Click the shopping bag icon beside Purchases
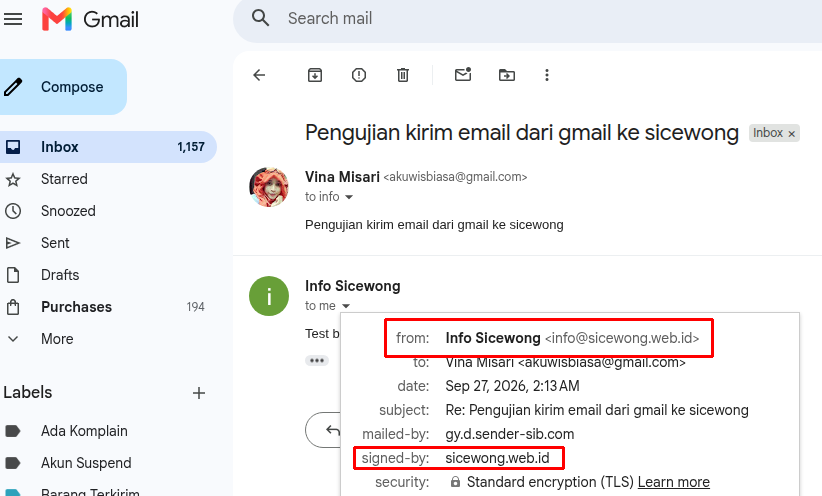Image resolution: width=822 pixels, height=496 pixels. [x=13, y=307]
